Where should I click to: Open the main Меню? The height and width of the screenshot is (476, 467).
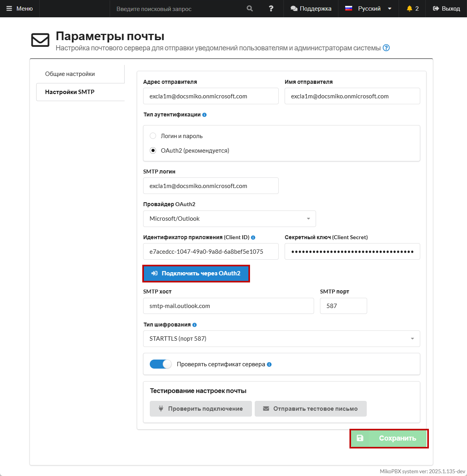click(20, 9)
